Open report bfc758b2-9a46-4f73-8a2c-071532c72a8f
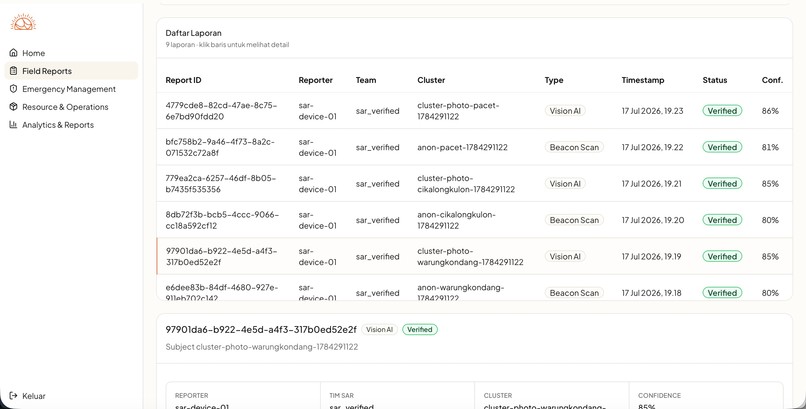 474,147
